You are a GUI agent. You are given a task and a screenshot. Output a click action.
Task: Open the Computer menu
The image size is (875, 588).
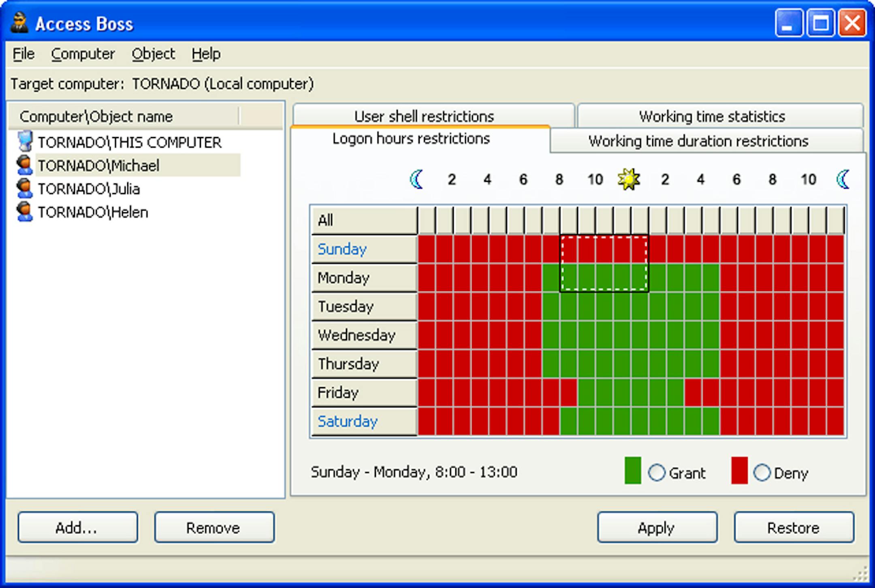83,54
